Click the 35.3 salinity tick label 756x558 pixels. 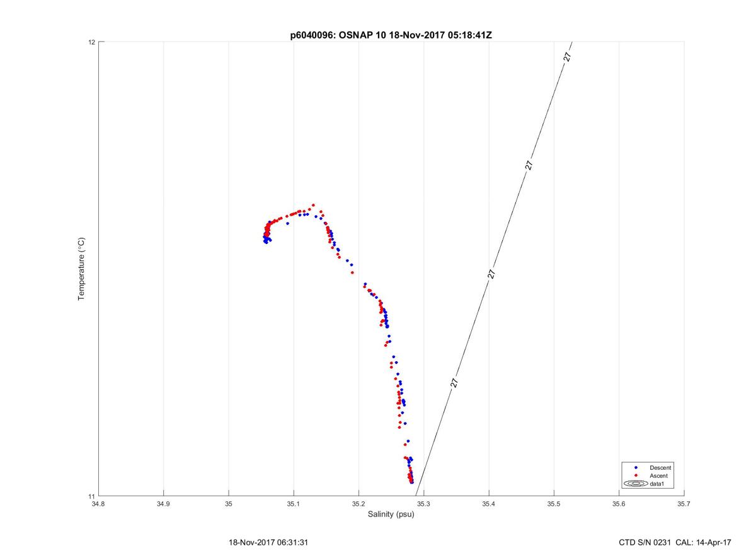tap(423, 504)
